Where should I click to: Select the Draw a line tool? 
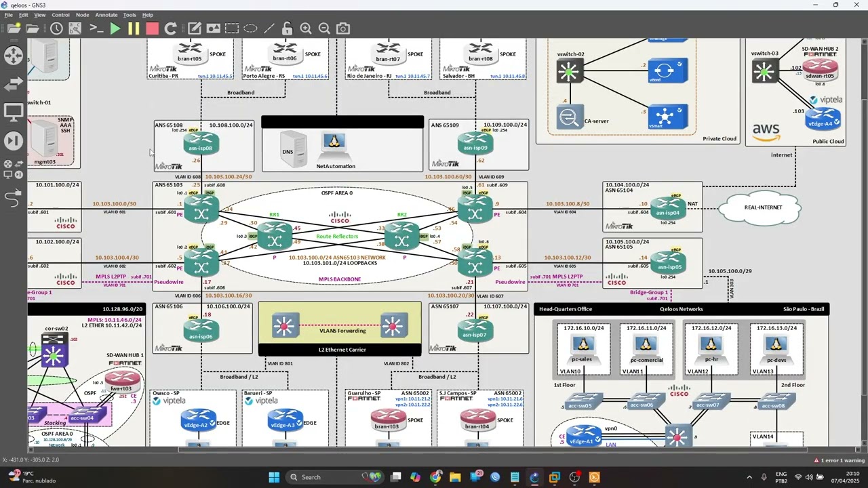click(x=269, y=28)
